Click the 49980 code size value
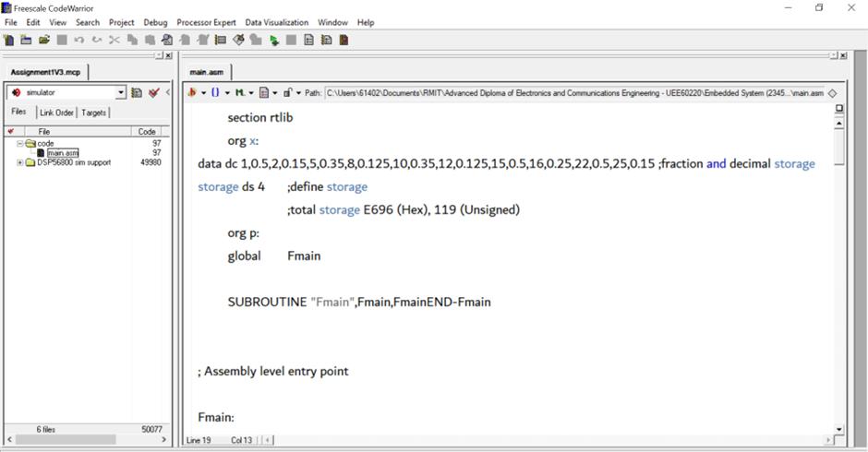The height and width of the screenshot is (452, 868). point(151,162)
